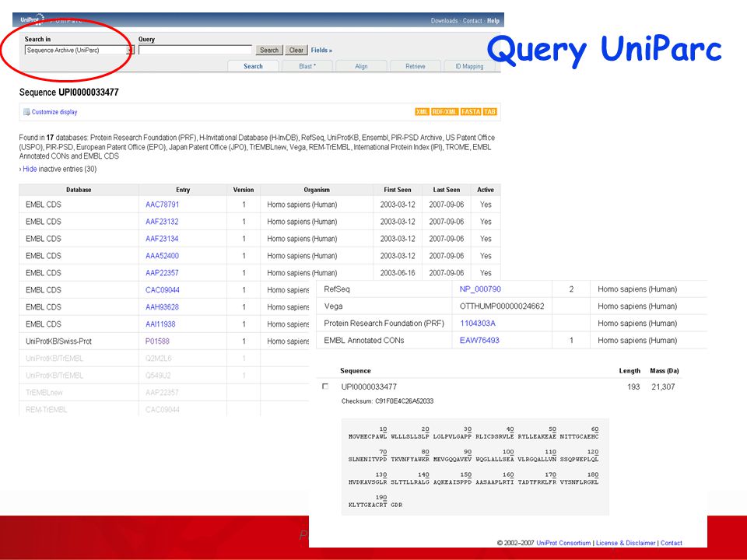Viewport: 747px width, 560px height.
Task: Open the 'Search in' Sequence Archive dropdown
Action: click(79, 50)
